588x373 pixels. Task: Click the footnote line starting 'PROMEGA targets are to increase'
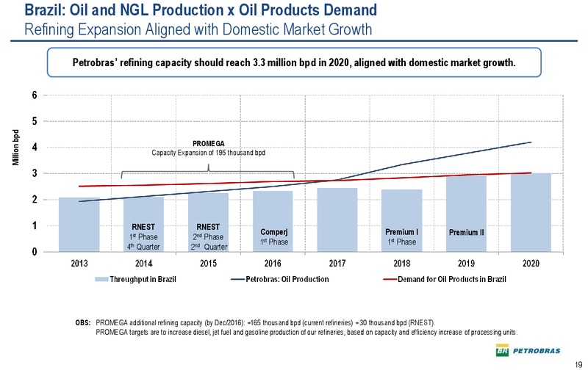306,333
